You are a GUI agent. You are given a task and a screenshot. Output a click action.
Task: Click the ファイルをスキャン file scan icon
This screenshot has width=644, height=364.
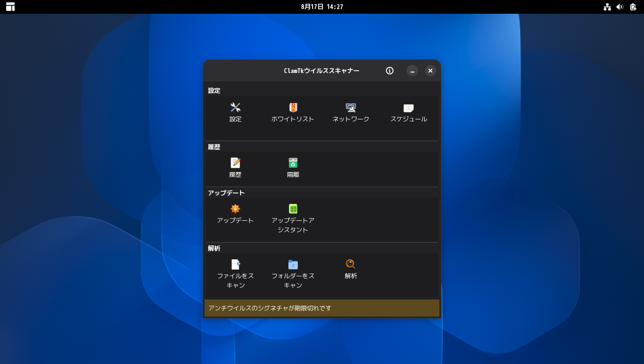235,264
